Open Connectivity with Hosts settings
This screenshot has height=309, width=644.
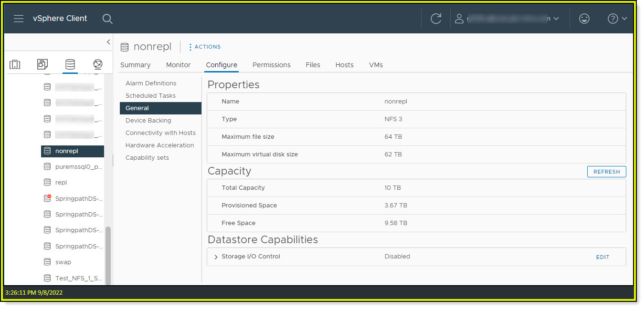160,133
